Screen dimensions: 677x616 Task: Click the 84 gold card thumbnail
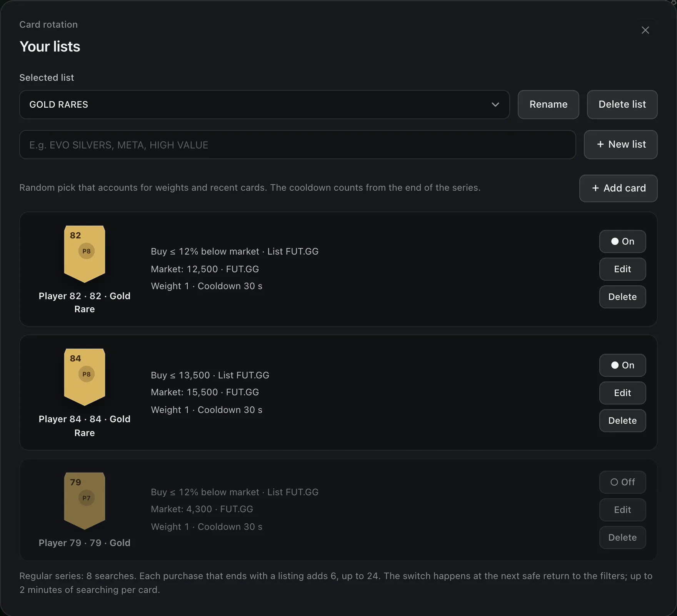tap(85, 377)
